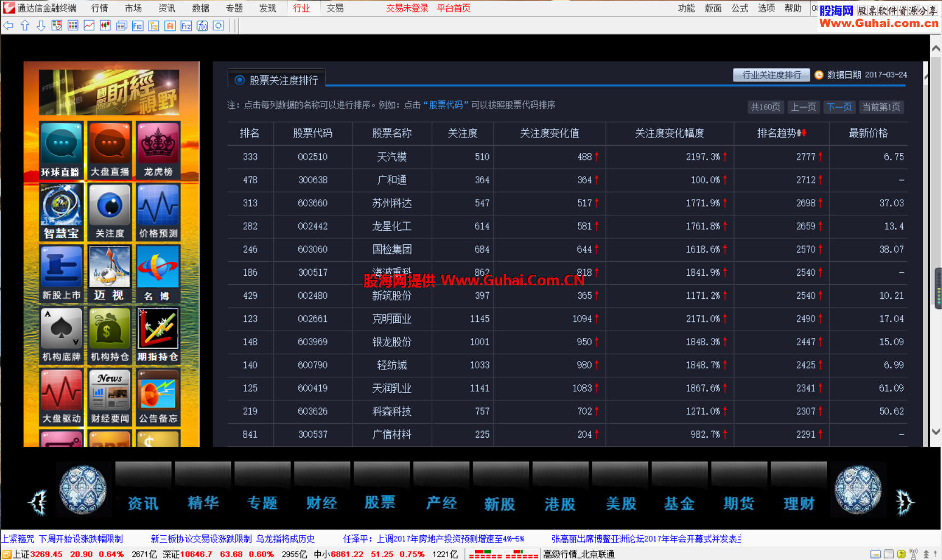Click scrollbar up arrow on right edge
Viewport: 942px width, 560px height.
936,49
